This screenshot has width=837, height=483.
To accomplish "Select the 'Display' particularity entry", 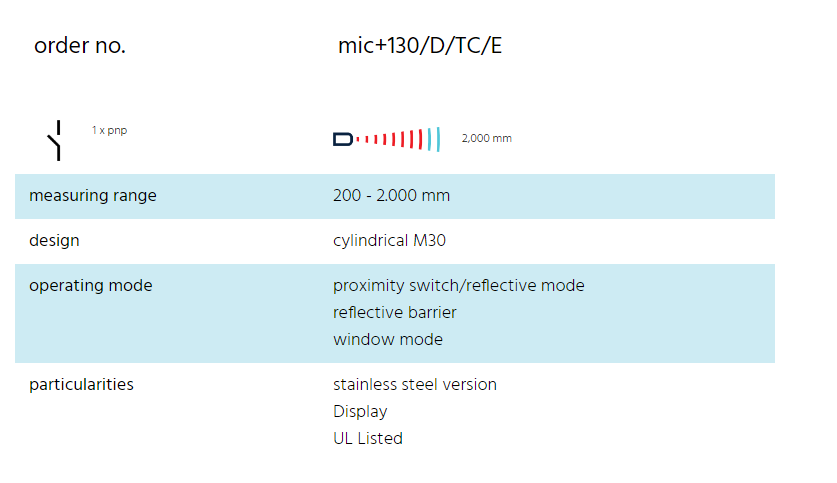I will click(360, 411).
